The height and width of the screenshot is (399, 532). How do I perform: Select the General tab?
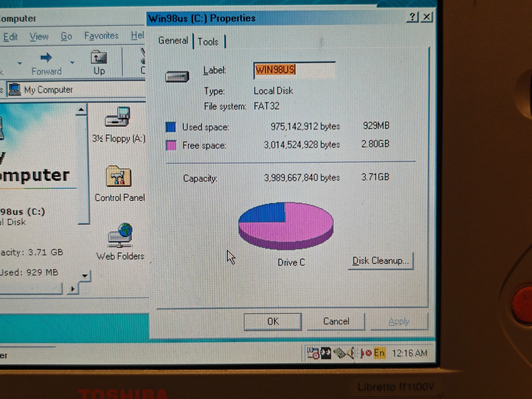pyautogui.click(x=173, y=41)
